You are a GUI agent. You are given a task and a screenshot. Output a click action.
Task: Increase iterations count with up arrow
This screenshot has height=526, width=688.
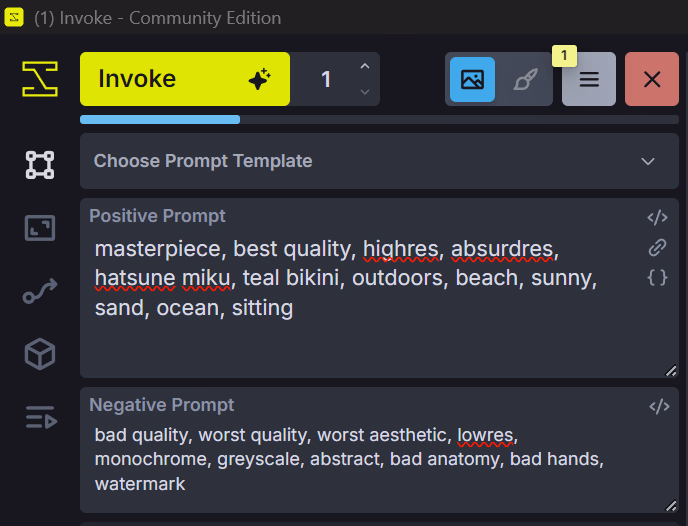365,67
